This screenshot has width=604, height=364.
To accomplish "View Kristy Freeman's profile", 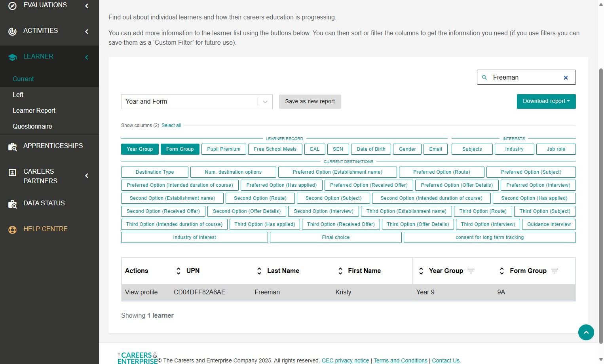I will click(x=141, y=292).
